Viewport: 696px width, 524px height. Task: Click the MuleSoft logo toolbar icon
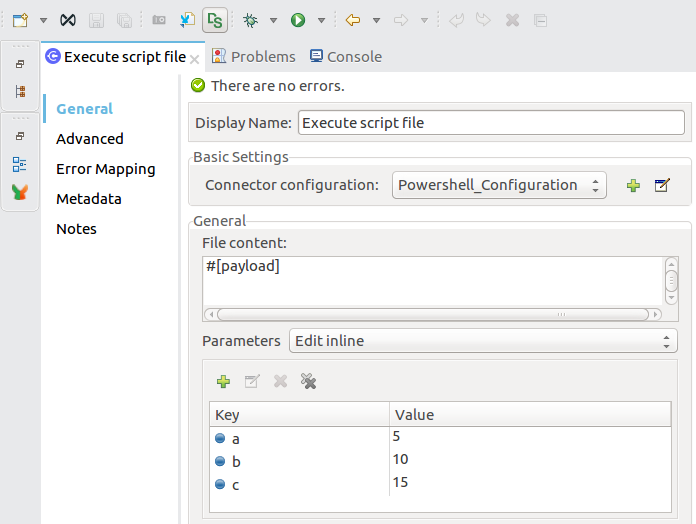67,19
